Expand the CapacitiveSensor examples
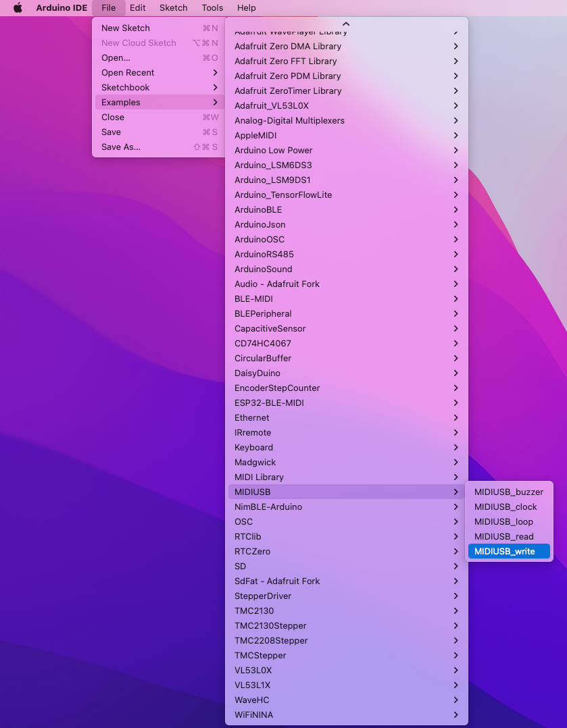The image size is (567, 728). (346, 328)
